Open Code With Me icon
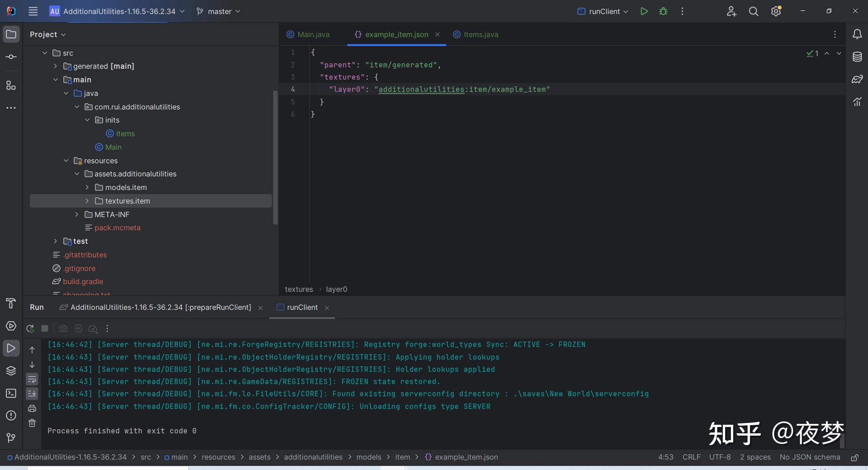 click(731, 11)
